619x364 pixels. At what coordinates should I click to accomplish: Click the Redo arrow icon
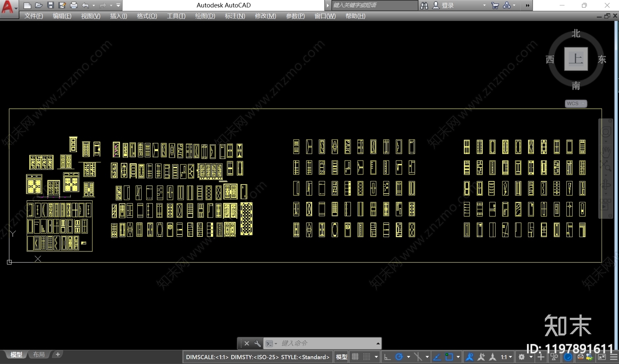tap(103, 5)
